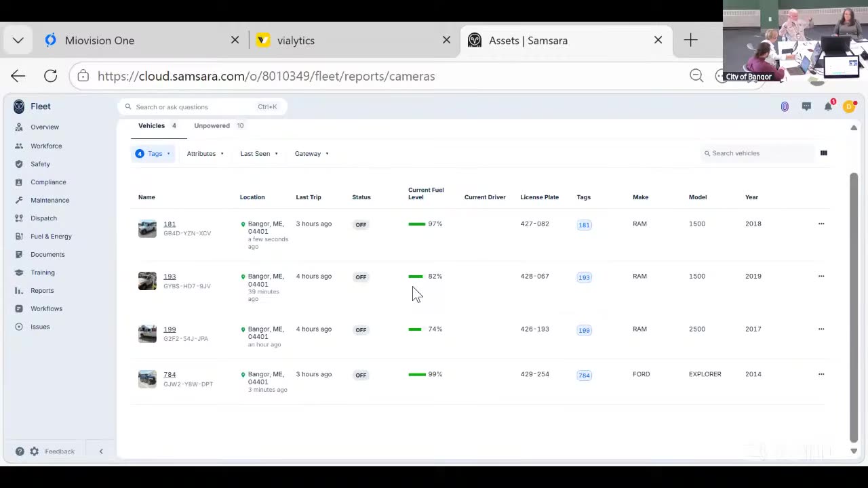Click the vertical scrollbar of the table

(854, 306)
